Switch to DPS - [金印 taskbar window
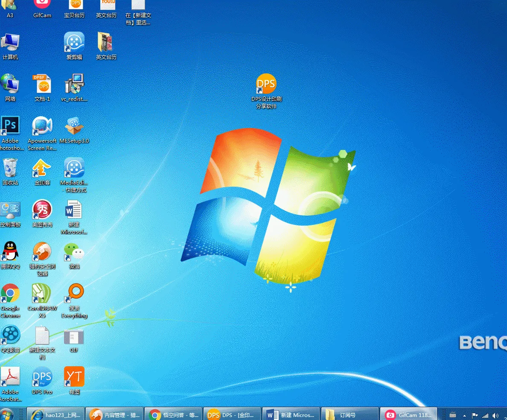 click(x=232, y=414)
